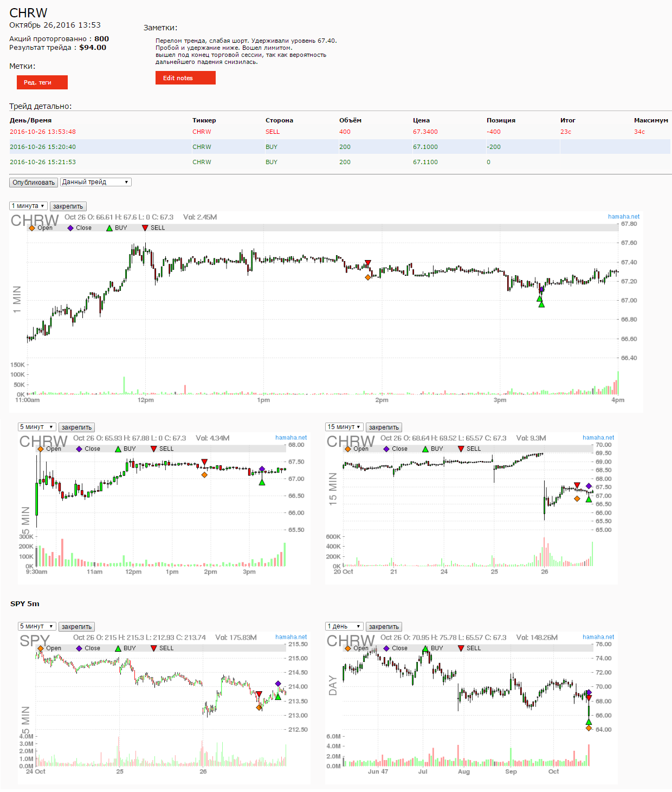Follow hamaha.net link on daily CHRW chart
The height and width of the screenshot is (792, 672).
[598, 637]
